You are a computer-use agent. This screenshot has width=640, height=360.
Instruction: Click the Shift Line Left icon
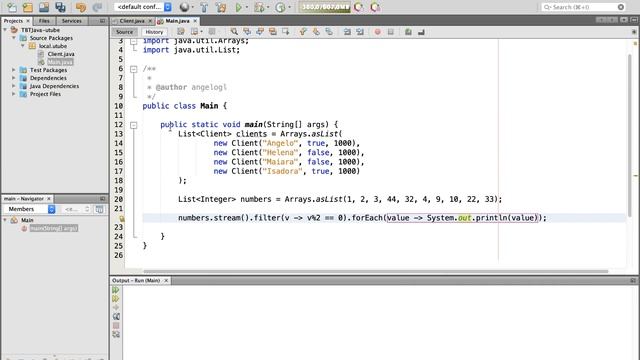click(x=347, y=32)
